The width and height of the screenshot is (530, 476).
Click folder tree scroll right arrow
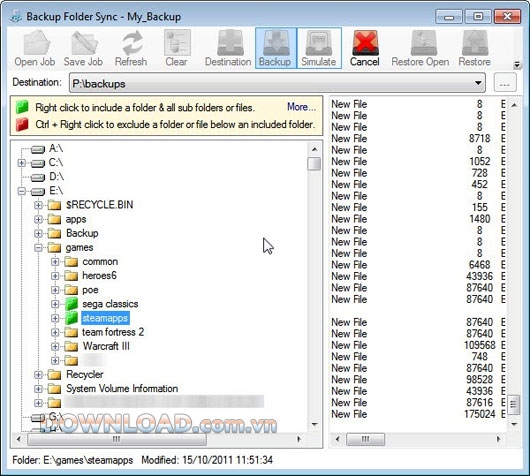point(299,439)
